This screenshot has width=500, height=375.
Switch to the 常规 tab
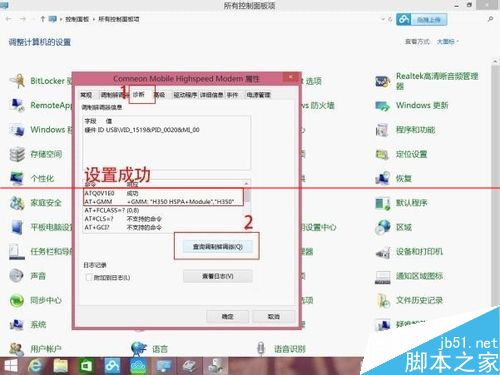tap(86, 95)
